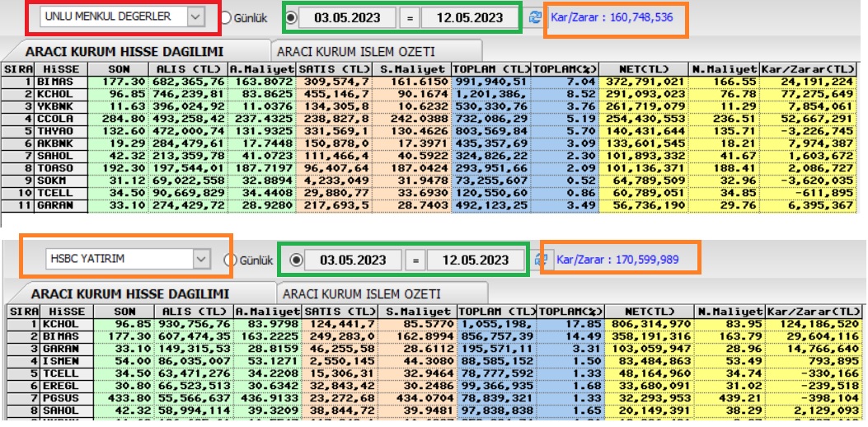Viewport: 868px width, 427px height.
Task: Select the date range radio in the HSBC YATIRIM panel
Action: [x=298, y=260]
